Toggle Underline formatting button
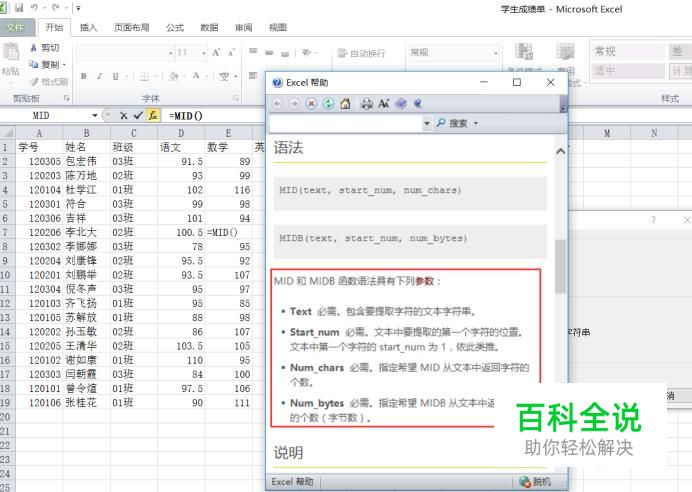 coord(116,76)
